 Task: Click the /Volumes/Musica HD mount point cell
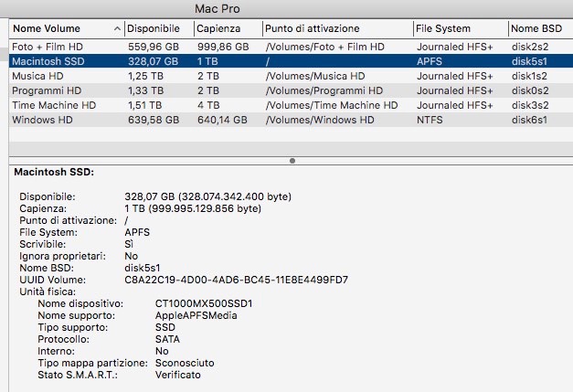(316, 75)
